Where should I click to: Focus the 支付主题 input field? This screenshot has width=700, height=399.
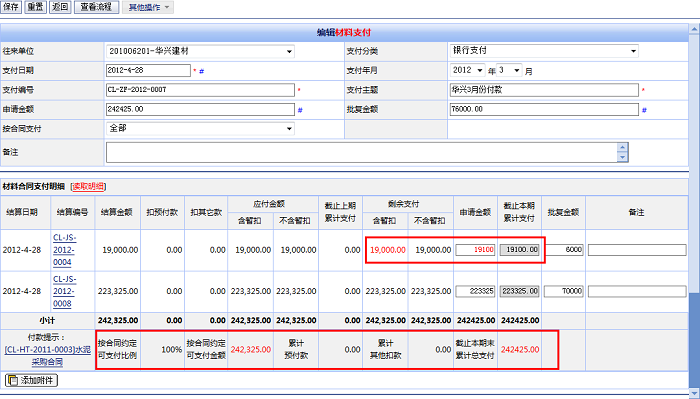coord(544,90)
